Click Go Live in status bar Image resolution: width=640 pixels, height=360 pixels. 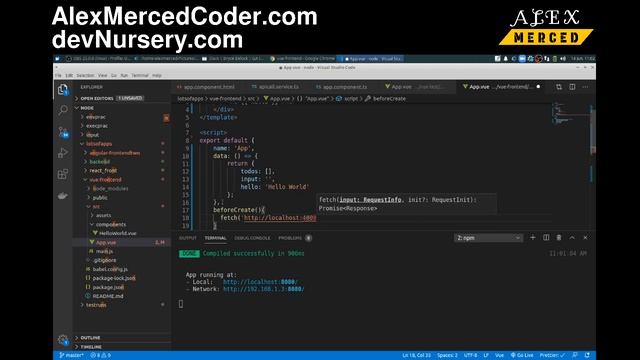[522, 356]
